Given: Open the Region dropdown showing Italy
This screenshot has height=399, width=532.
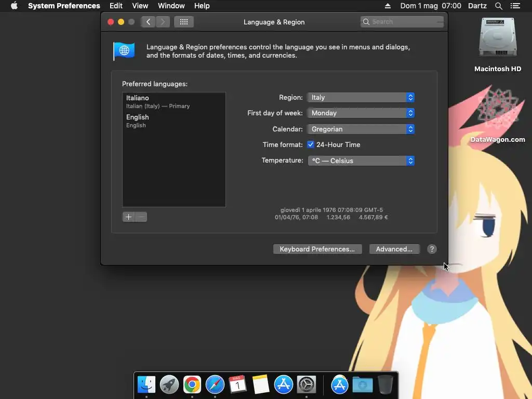Looking at the screenshot, I should 361,97.
